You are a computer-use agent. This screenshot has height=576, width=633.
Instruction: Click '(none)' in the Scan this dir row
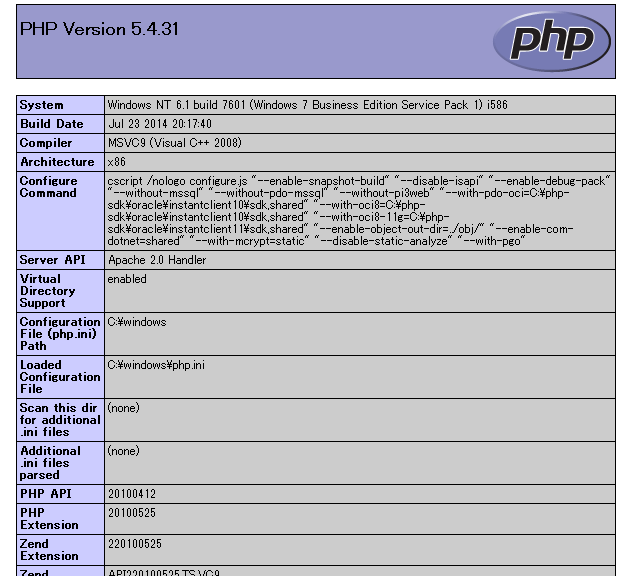point(124,408)
